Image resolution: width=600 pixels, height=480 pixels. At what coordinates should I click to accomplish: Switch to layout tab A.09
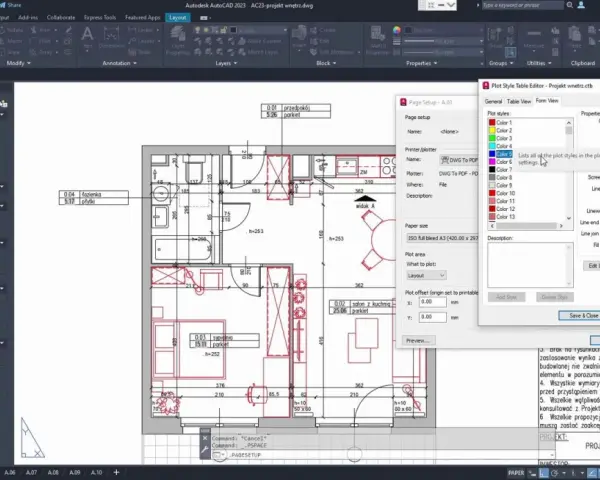75,472
